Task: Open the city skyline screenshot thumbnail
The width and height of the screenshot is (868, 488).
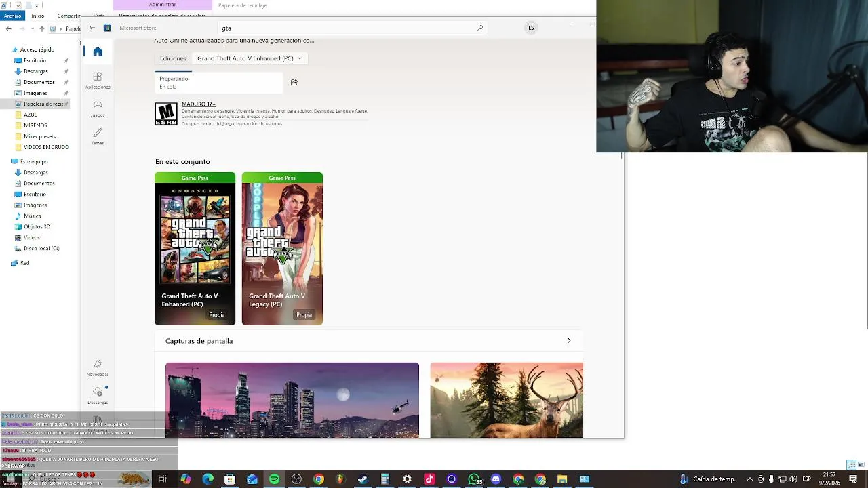Action: pos(292,400)
